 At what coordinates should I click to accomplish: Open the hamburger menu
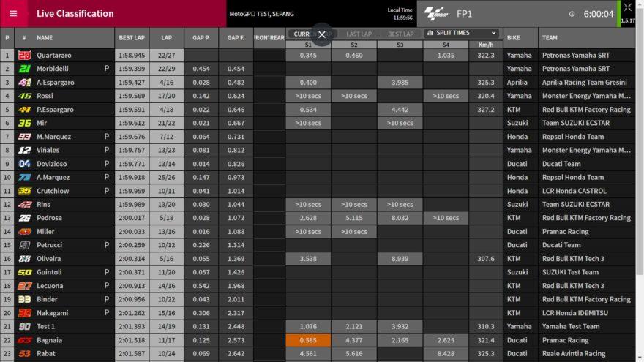pyautogui.click(x=13, y=14)
